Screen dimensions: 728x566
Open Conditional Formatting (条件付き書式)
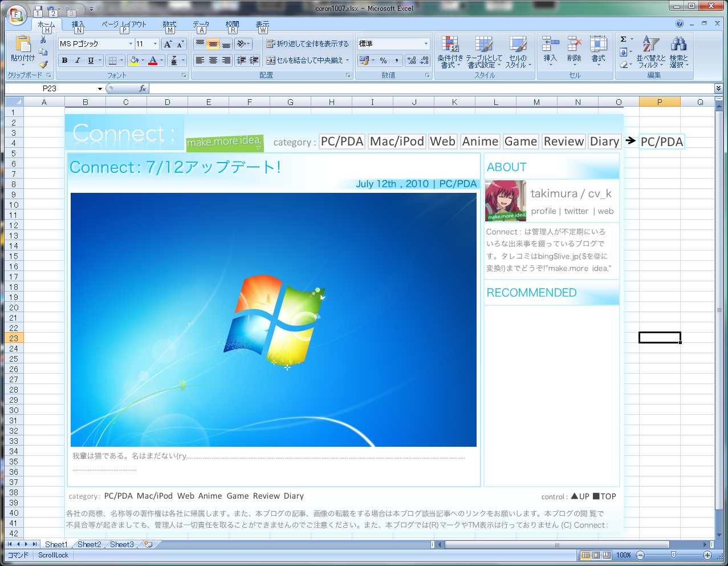point(450,52)
